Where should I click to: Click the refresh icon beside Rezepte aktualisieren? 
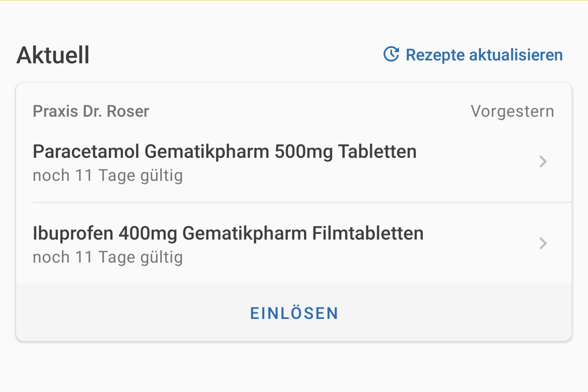(391, 54)
